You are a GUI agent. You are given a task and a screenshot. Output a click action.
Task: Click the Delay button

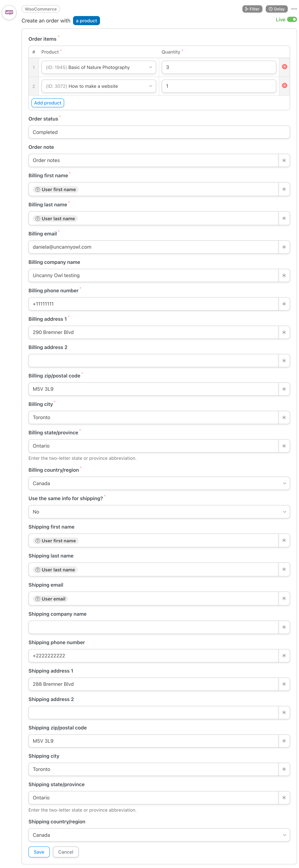coord(276,9)
